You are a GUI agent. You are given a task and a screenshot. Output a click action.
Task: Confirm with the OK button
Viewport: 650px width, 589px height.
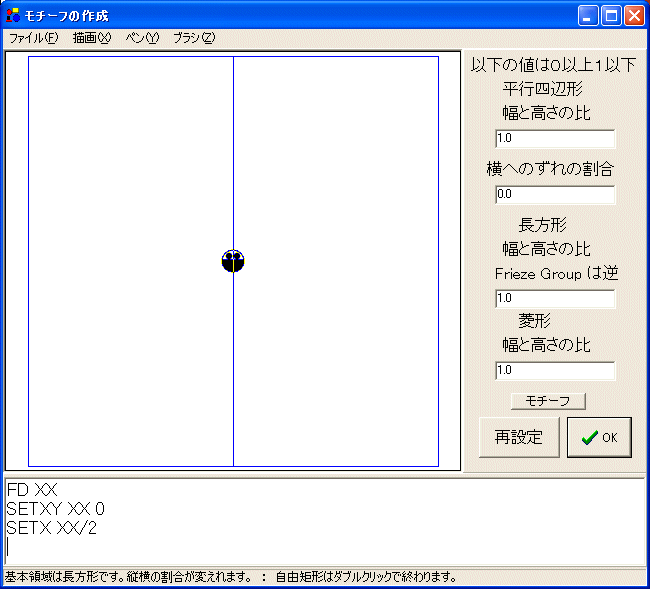599,437
